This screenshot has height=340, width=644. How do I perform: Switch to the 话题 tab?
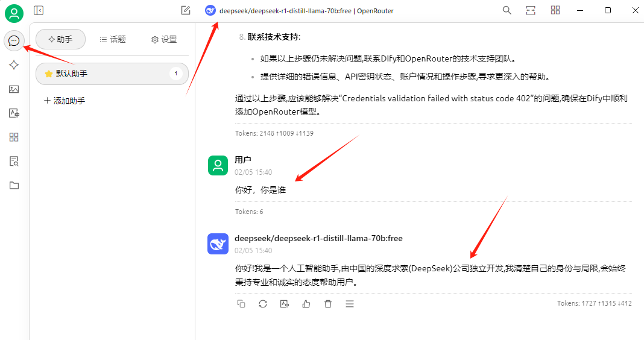pyautogui.click(x=113, y=39)
